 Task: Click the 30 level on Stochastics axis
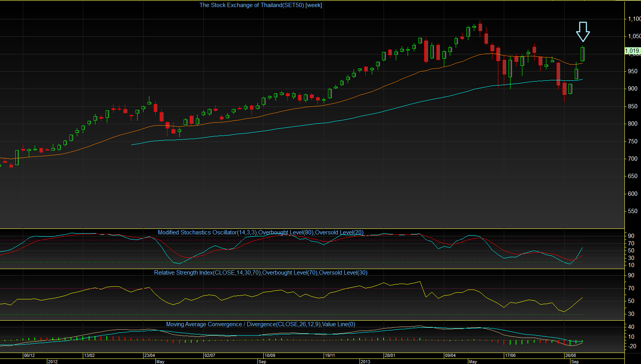(x=631, y=258)
